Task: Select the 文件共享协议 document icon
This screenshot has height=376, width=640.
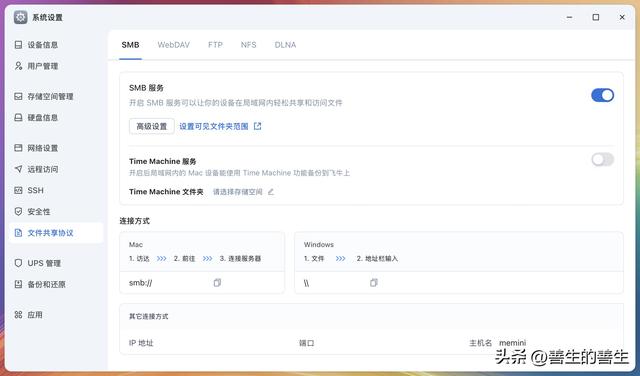Action: (x=18, y=233)
